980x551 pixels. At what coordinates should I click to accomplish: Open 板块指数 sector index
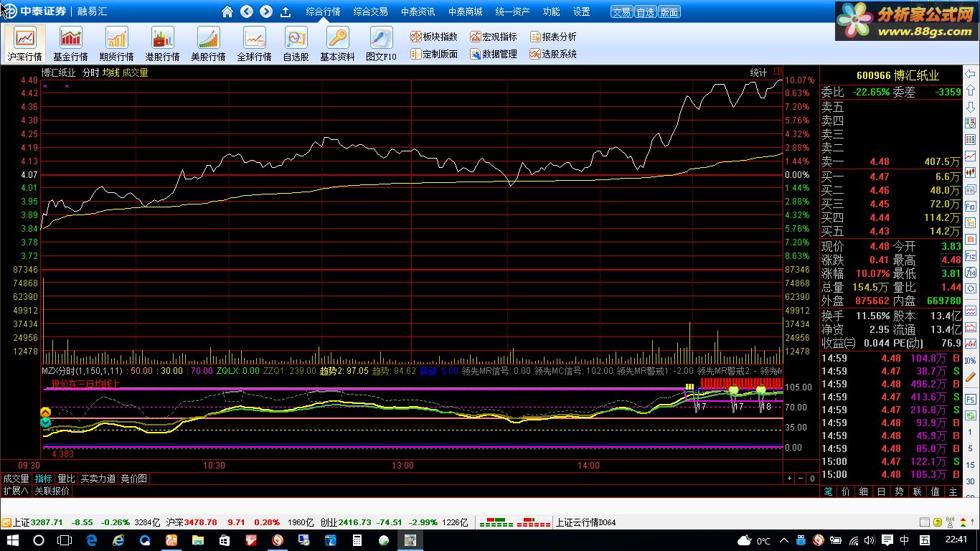[x=433, y=37]
